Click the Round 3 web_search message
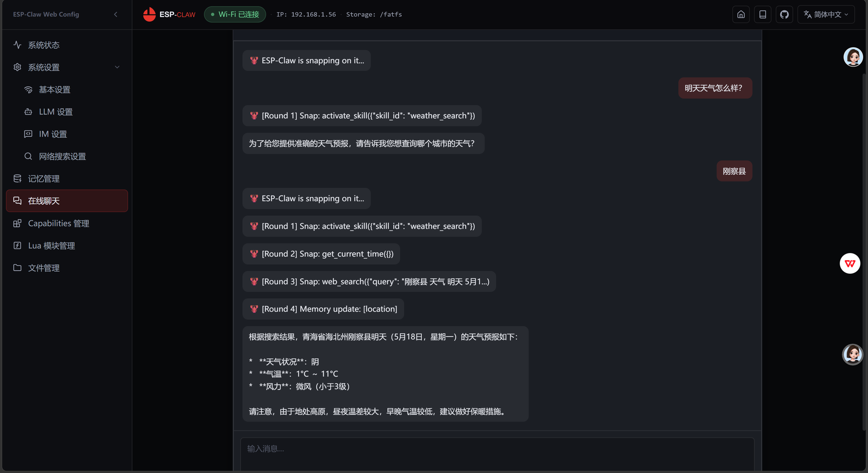Viewport: 868px width, 473px height. point(369,281)
